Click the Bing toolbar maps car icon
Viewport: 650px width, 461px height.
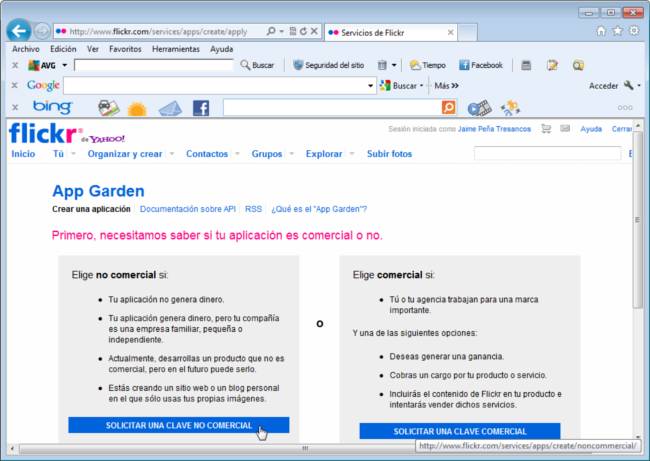click(109, 108)
